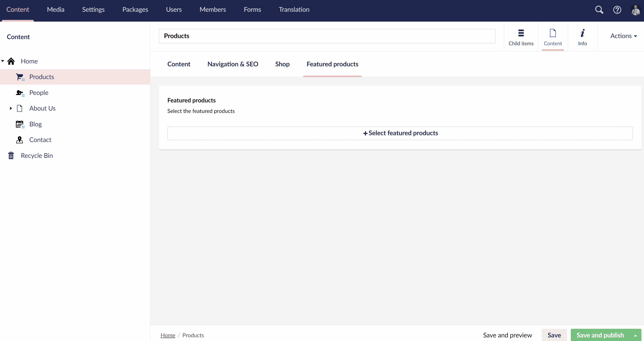
Task: Open the help question mark icon
Action: click(617, 10)
